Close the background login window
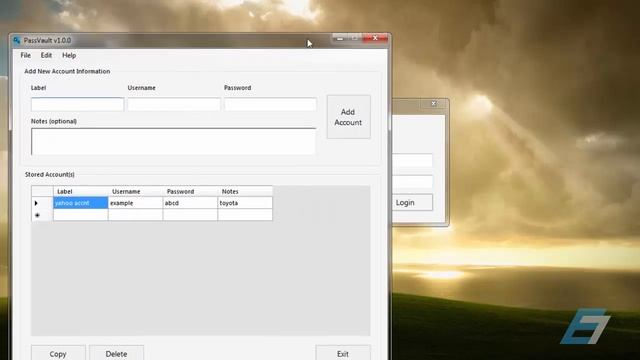This screenshot has width=640, height=360. [x=434, y=104]
